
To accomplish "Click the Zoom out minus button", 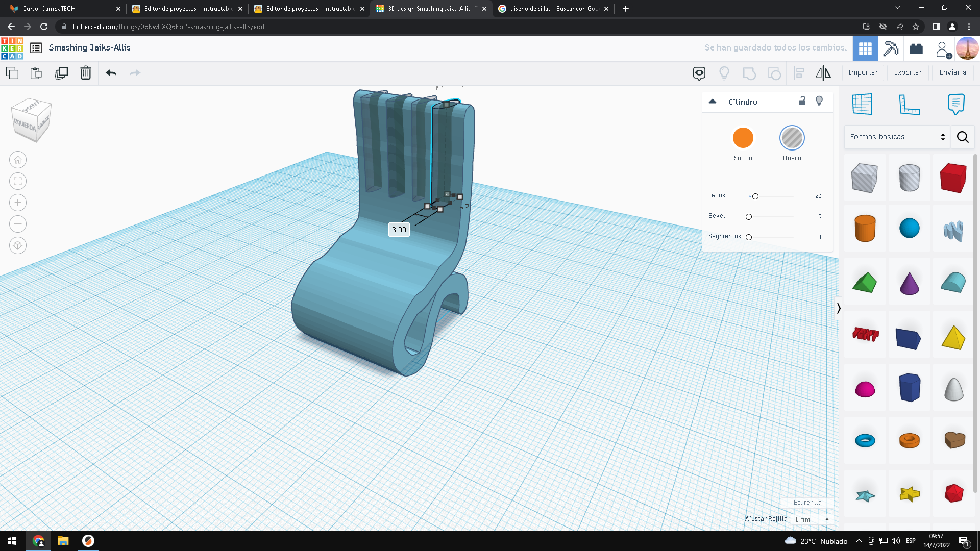I will click(x=18, y=224).
